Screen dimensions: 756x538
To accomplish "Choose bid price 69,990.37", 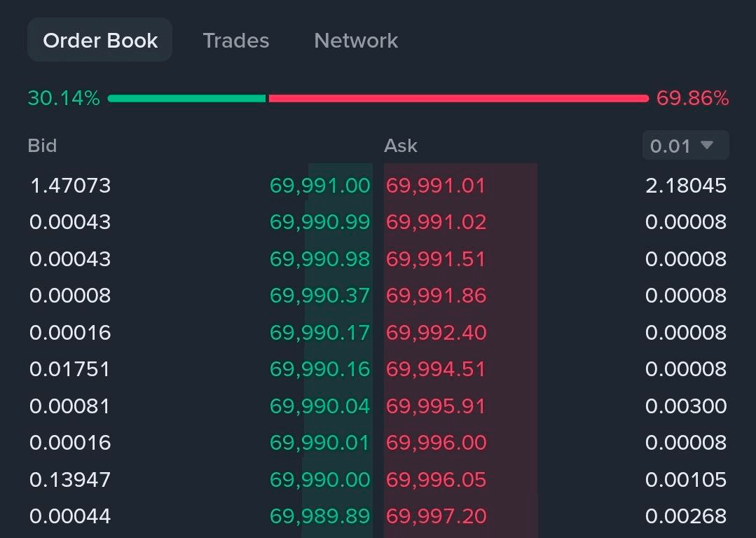I will pyautogui.click(x=319, y=296).
